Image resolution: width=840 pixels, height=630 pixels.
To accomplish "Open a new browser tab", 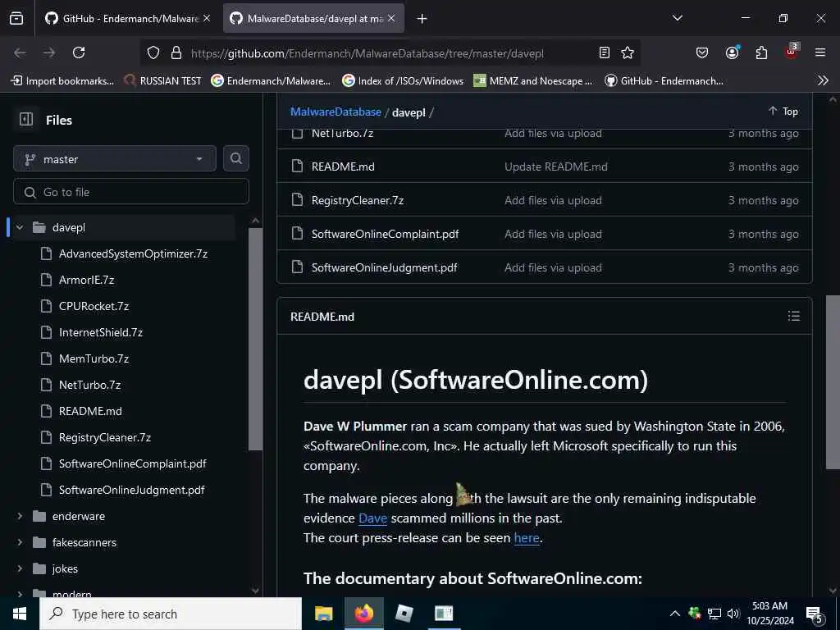I will (422, 19).
